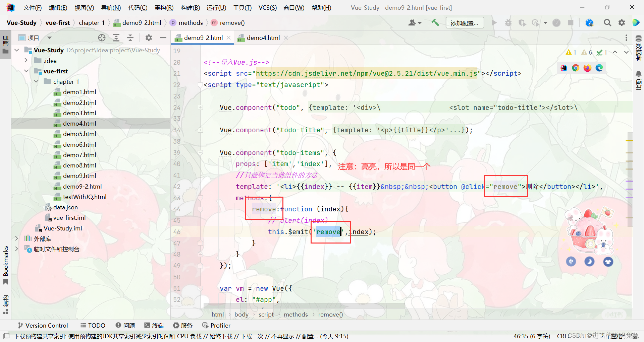
Task: Click the 中 input-mode icon on sticker widget
Action: click(571, 261)
